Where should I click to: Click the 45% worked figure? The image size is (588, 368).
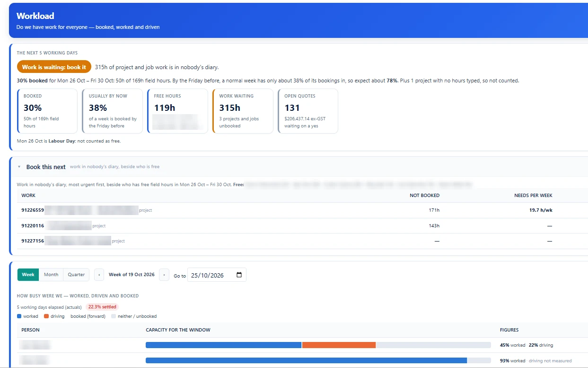(x=513, y=345)
